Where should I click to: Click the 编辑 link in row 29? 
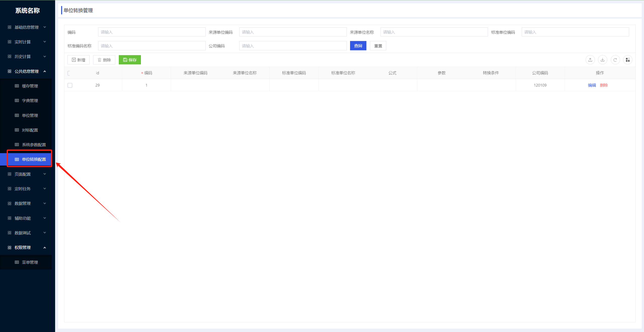pos(592,85)
